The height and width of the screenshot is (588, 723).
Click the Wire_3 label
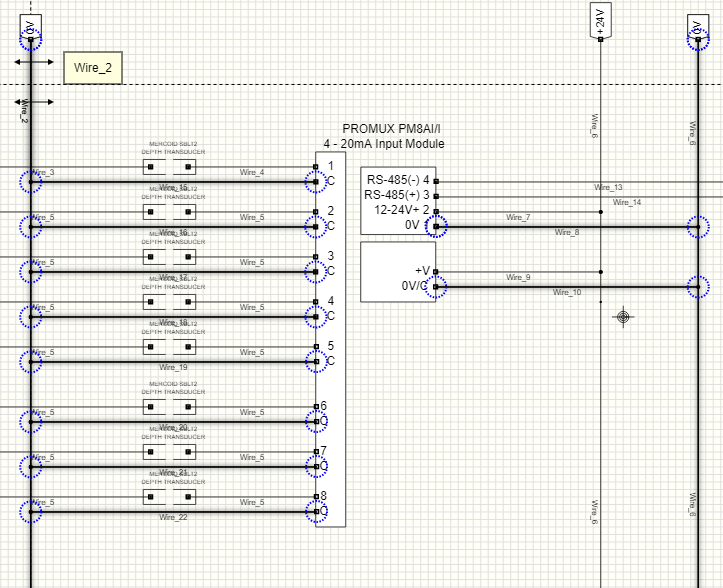[x=43, y=173]
